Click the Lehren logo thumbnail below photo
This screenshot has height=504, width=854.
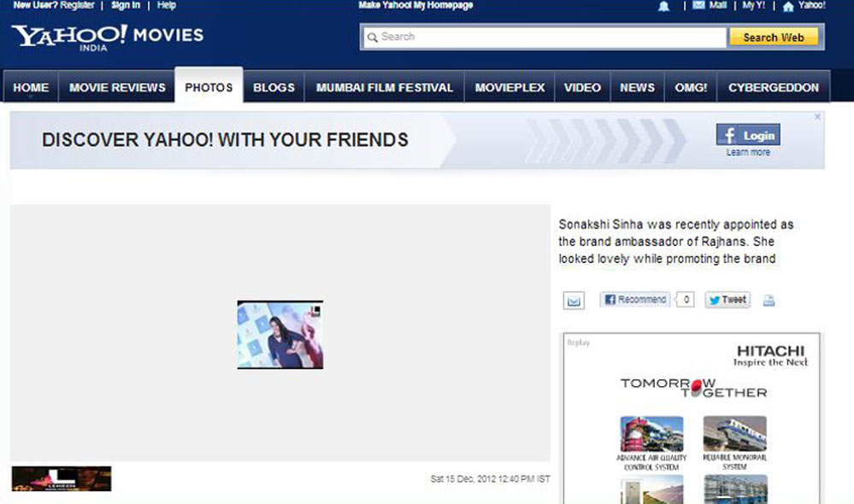[62, 478]
